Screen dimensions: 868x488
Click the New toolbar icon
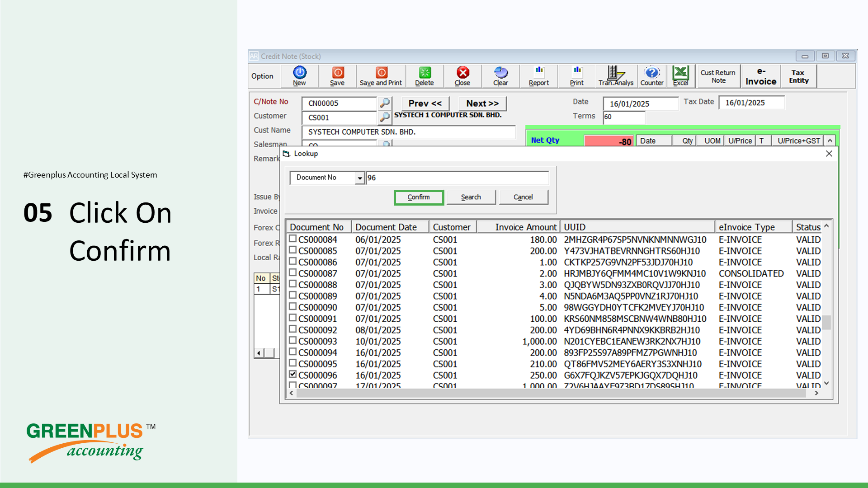299,75
